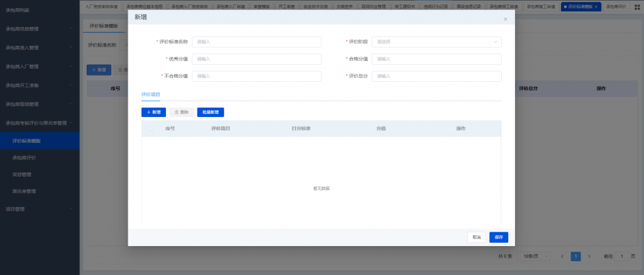
Task: Click the grid icon at tab bar end
Action: pyautogui.click(x=636, y=6)
